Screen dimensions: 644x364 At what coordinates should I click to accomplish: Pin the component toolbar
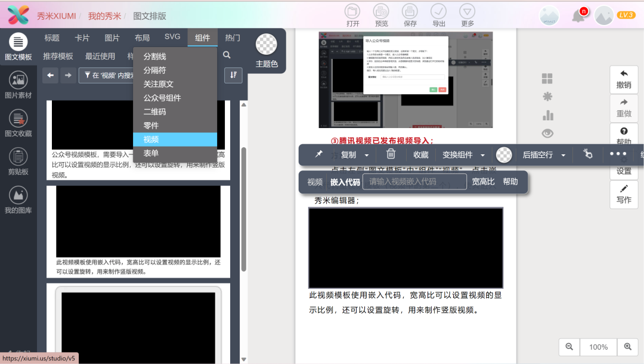(318, 154)
